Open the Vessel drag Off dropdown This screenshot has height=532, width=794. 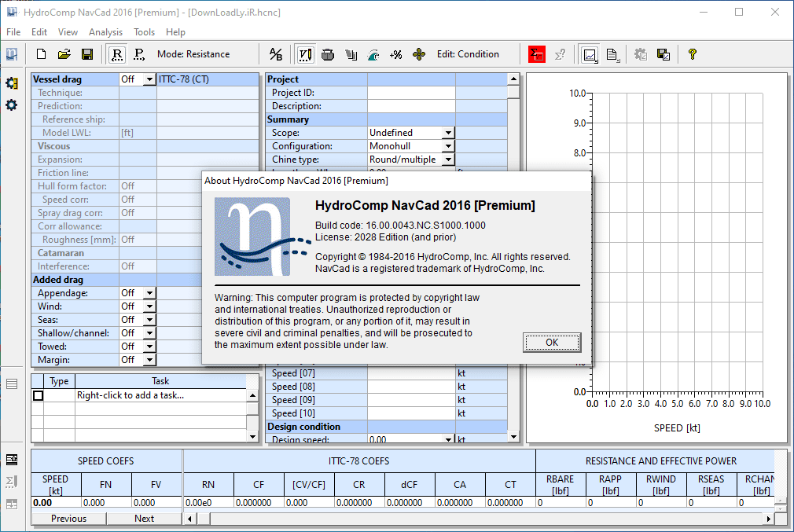tap(149, 79)
